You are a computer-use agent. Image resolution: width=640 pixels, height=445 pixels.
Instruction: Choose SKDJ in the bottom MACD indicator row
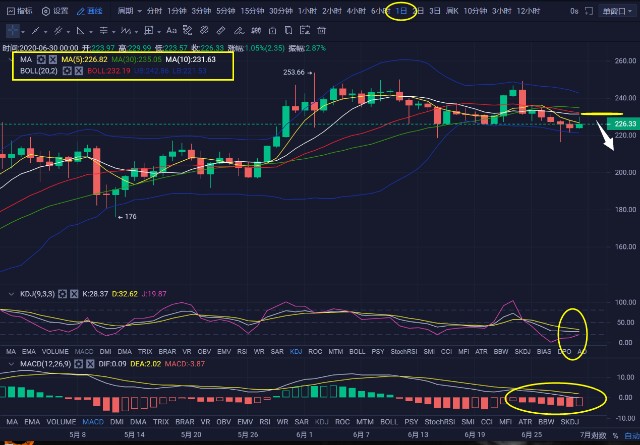click(570, 421)
